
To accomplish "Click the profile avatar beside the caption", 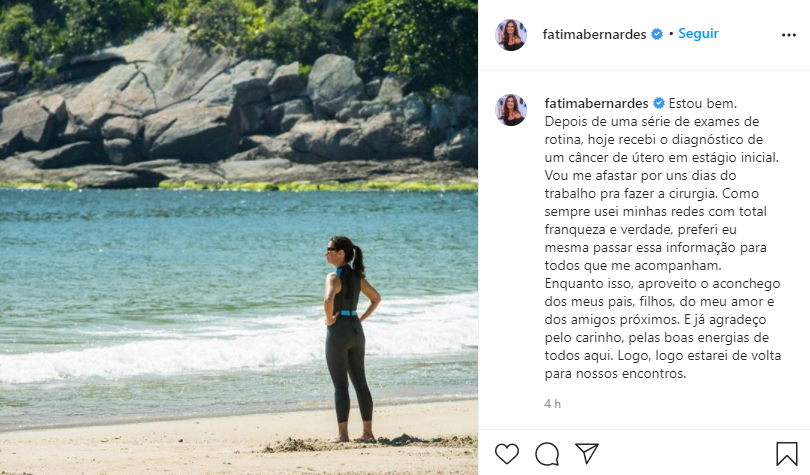I will (x=511, y=109).
